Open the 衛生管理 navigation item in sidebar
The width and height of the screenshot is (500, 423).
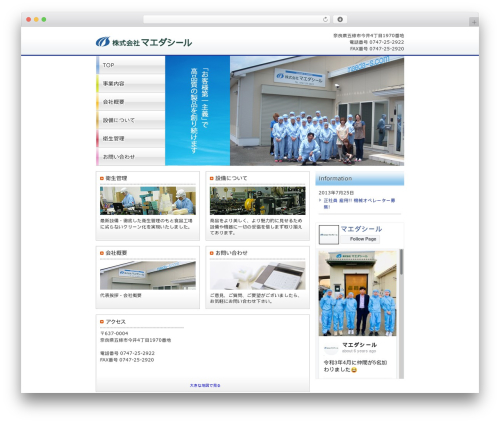[x=131, y=139]
